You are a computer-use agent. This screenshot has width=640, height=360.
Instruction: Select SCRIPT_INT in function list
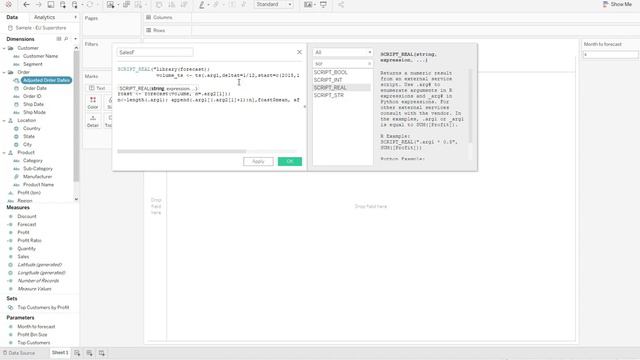pos(328,80)
